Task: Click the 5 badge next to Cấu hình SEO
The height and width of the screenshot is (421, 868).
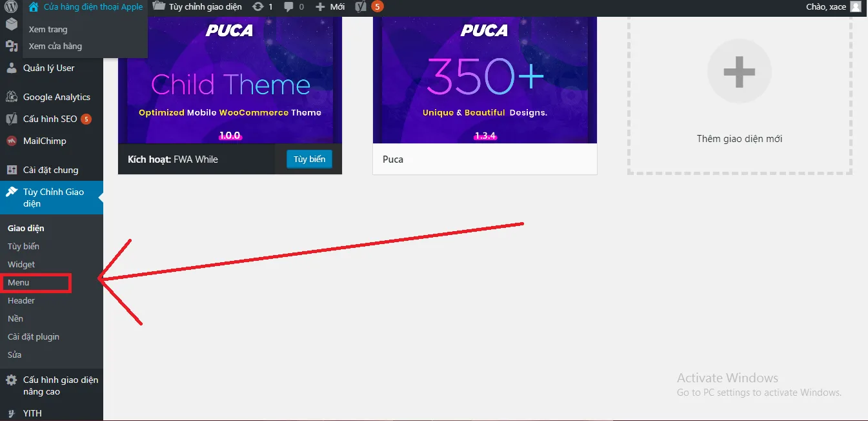Action: coord(86,119)
